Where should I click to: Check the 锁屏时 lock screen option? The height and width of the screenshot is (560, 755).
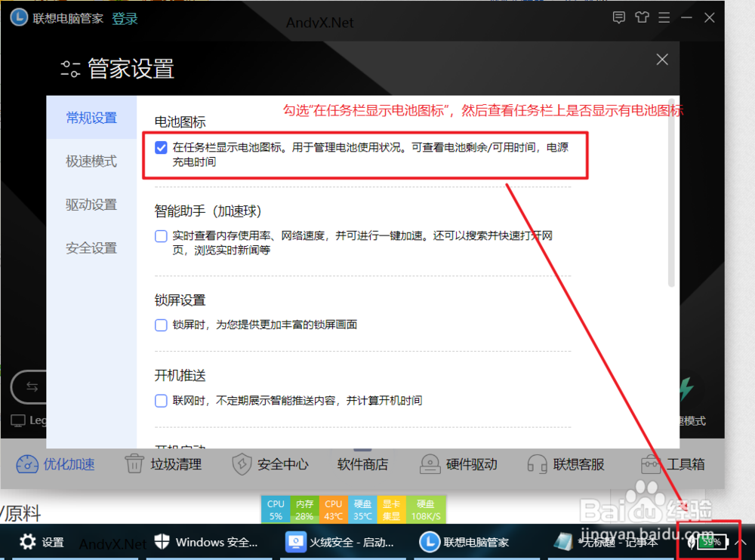coord(161,325)
